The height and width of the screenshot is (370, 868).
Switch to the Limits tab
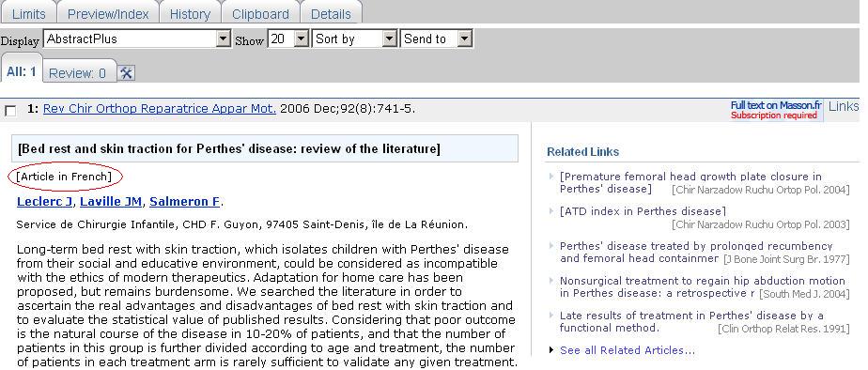click(29, 13)
